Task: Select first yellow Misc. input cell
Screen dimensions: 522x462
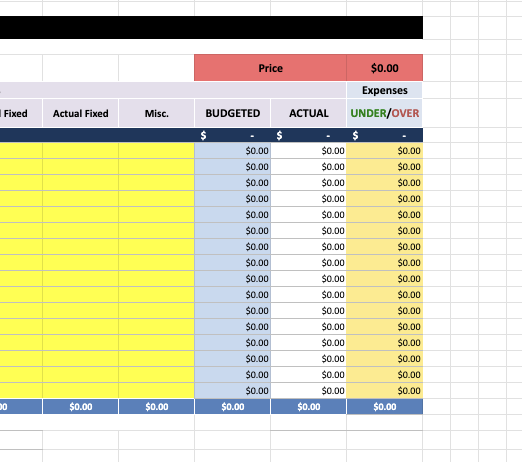Action: (156, 151)
